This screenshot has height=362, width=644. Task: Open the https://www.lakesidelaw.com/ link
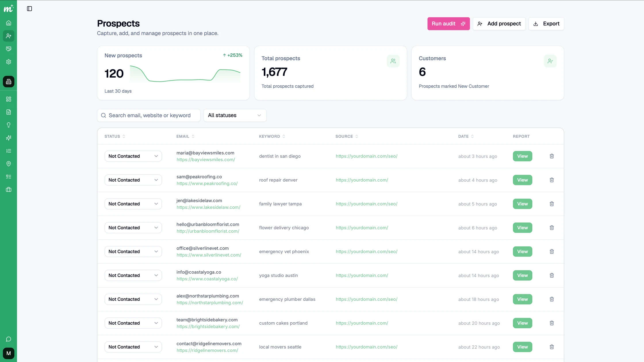[x=208, y=207]
